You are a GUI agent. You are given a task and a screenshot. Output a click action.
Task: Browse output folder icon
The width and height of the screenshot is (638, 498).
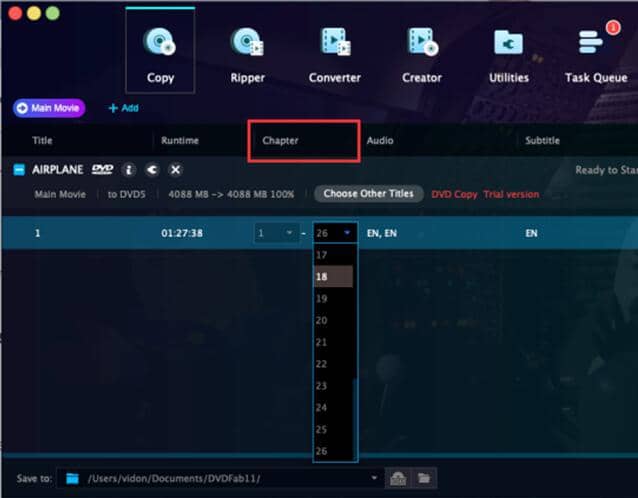point(424,478)
